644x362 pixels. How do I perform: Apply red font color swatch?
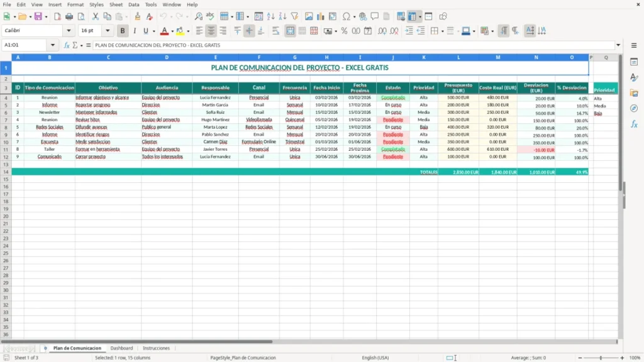point(164,31)
